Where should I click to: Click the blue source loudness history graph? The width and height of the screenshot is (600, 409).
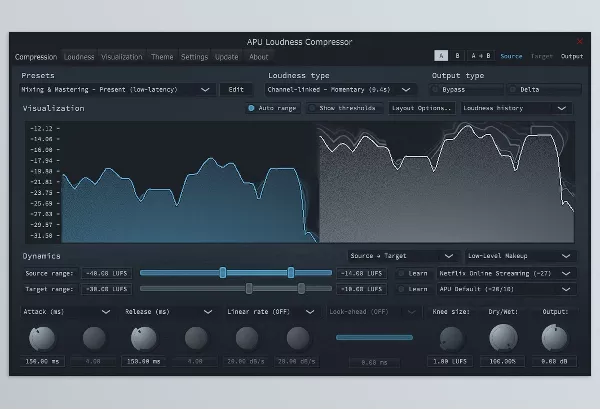189,200
